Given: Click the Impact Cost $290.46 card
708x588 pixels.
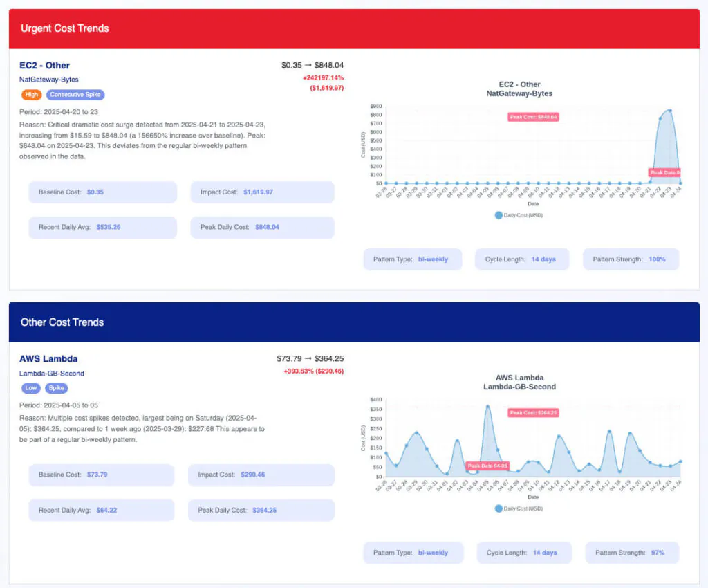Looking at the screenshot, I should [x=261, y=475].
